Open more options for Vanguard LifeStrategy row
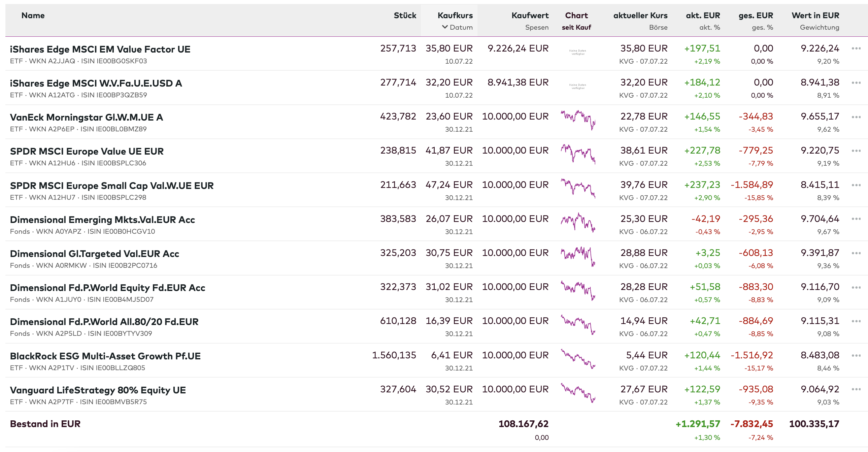This screenshot has width=868, height=452. click(x=856, y=389)
